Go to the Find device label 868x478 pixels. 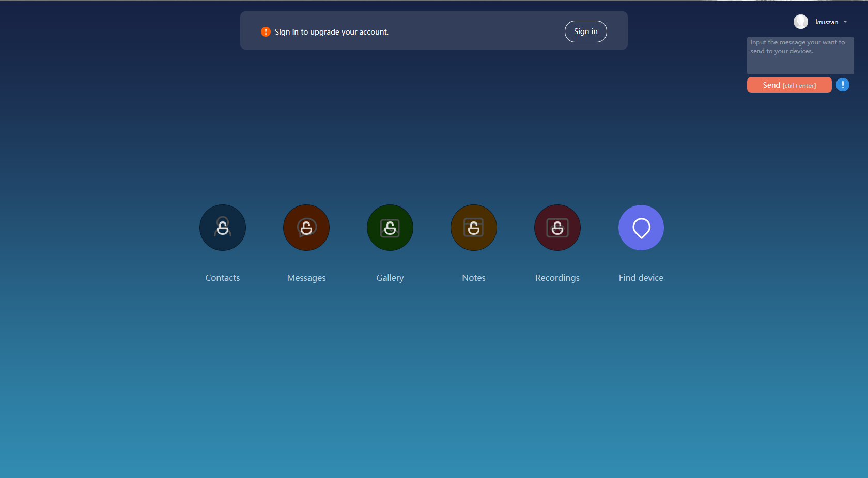point(641,278)
